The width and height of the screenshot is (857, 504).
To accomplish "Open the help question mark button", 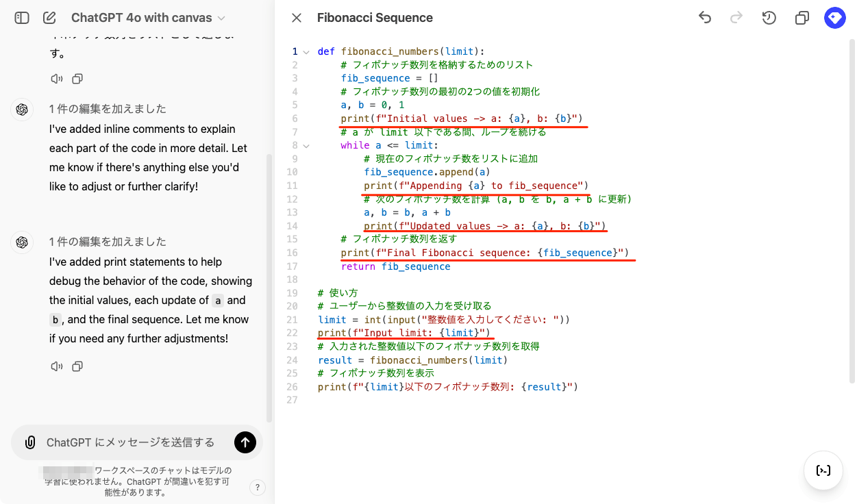I will coord(257,488).
